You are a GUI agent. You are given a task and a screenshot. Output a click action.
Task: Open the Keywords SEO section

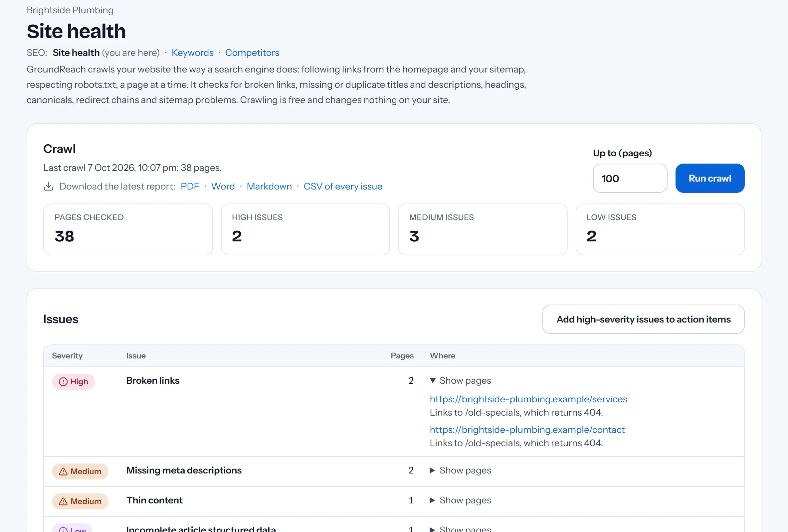192,53
